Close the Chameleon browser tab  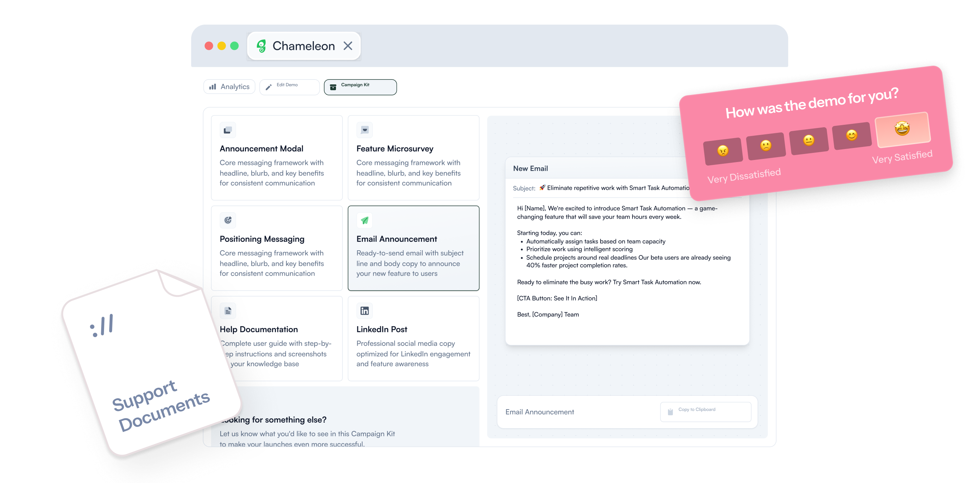(348, 46)
